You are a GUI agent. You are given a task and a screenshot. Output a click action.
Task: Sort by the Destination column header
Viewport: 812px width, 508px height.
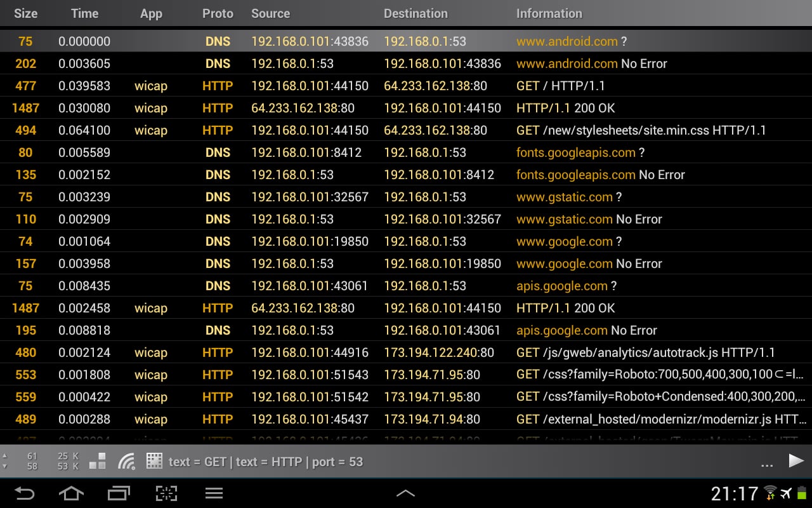click(416, 13)
